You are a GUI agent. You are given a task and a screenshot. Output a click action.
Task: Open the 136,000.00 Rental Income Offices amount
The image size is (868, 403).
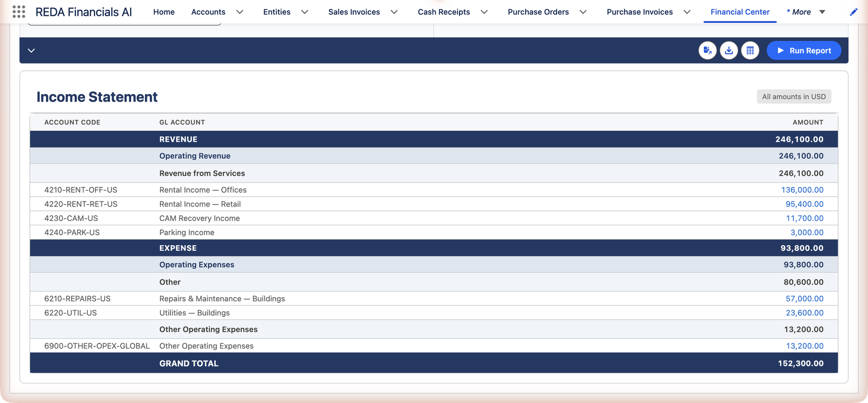click(802, 190)
